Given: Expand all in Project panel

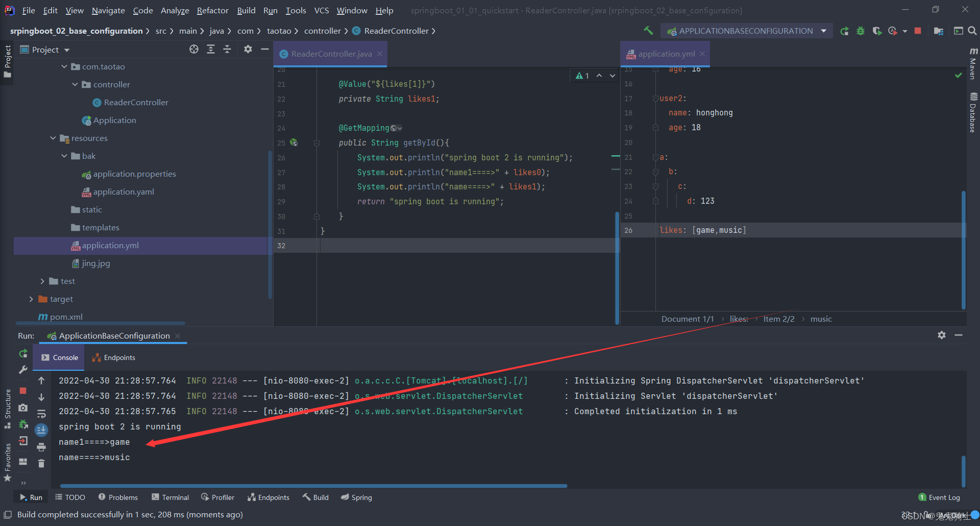Looking at the screenshot, I should click(211, 49).
